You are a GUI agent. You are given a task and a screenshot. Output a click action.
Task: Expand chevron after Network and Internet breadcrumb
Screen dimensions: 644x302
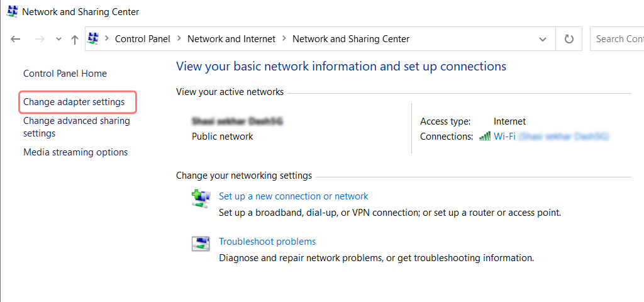(x=284, y=39)
